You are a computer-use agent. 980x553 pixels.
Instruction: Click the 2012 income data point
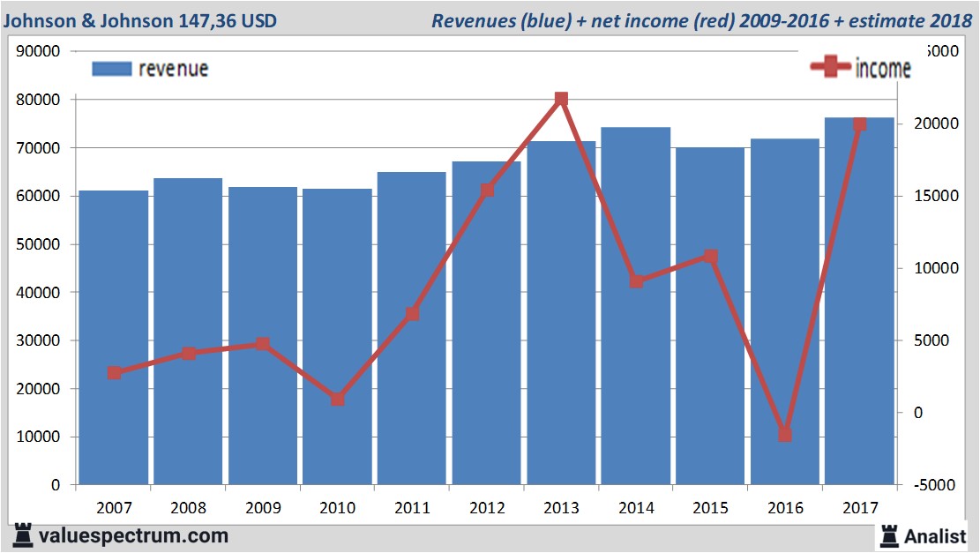click(488, 190)
